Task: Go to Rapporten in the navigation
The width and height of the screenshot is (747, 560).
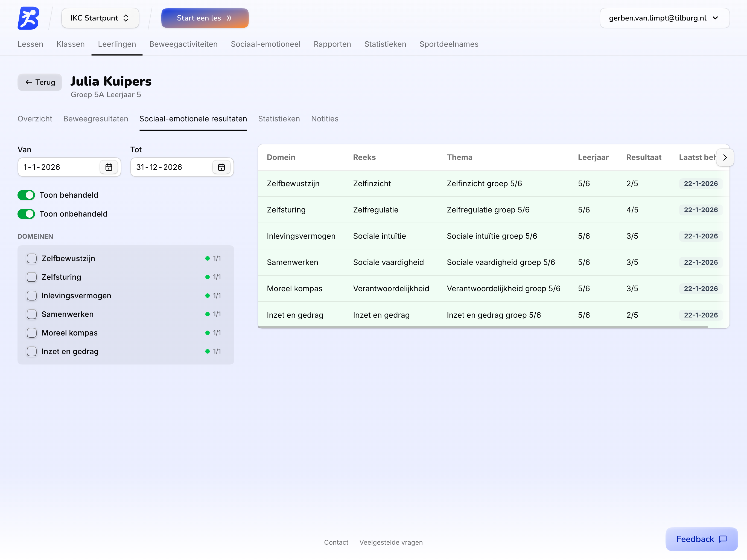Action: click(332, 44)
